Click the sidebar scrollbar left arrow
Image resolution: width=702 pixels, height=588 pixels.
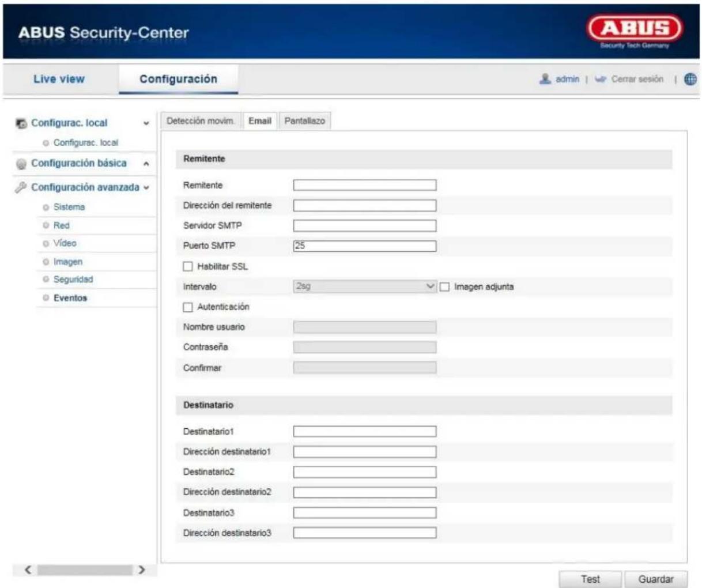tap(27, 570)
